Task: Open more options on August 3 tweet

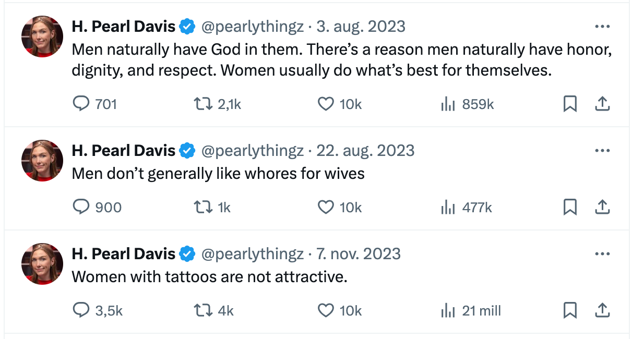Action: pos(602,27)
